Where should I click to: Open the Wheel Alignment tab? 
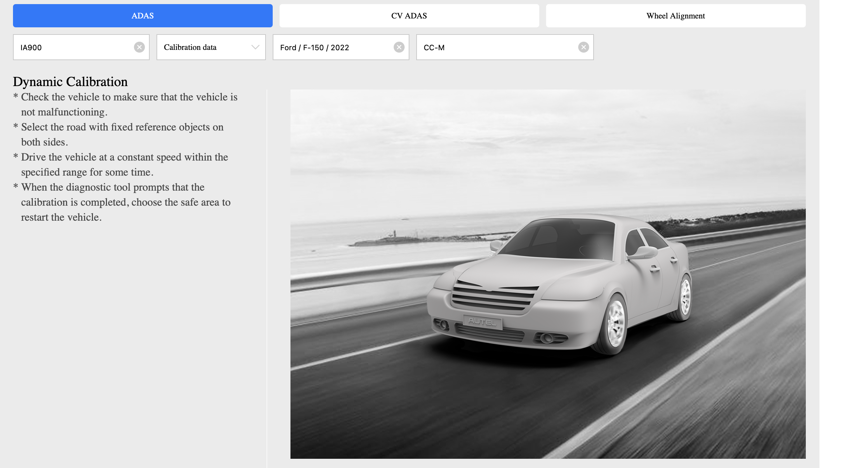(676, 16)
